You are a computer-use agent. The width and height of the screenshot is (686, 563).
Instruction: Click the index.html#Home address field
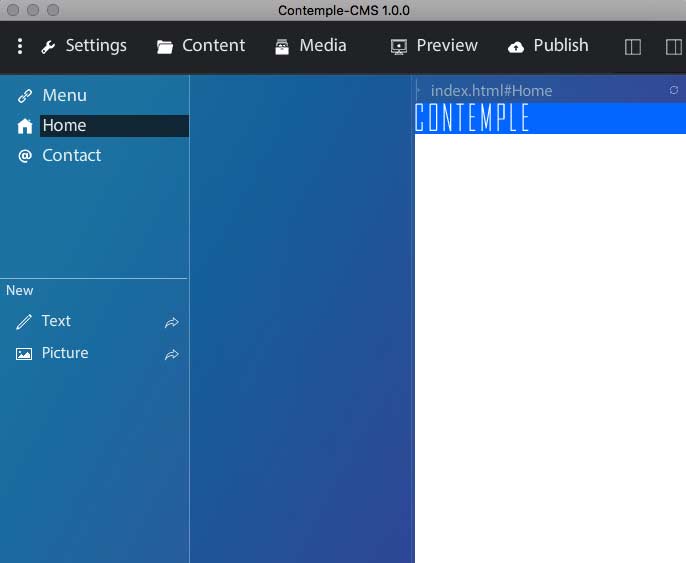coord(491,91)
